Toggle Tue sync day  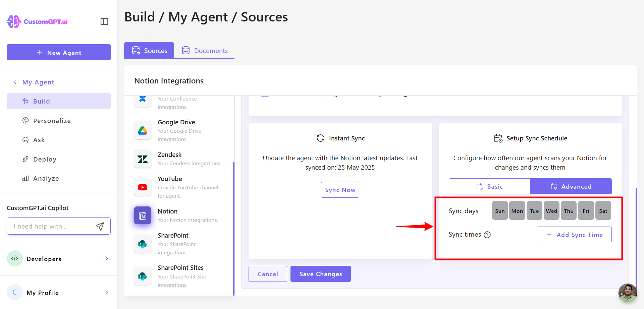[x=534, y=211]
